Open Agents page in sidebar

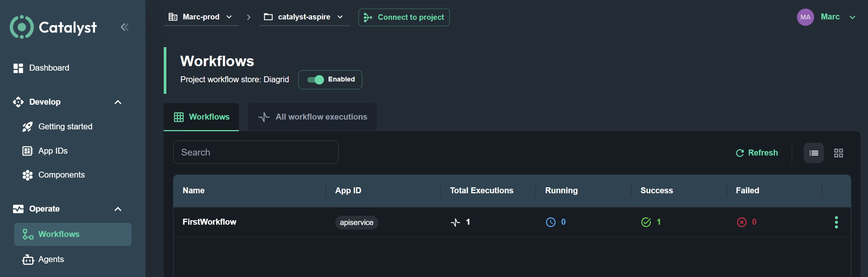coord(51,259)
